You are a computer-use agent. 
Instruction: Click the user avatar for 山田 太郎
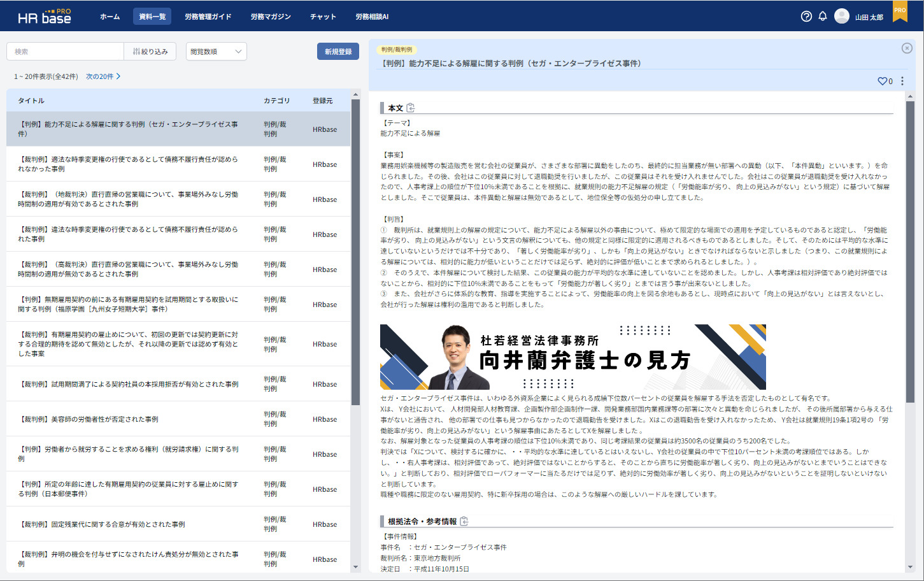pos(842,17)
